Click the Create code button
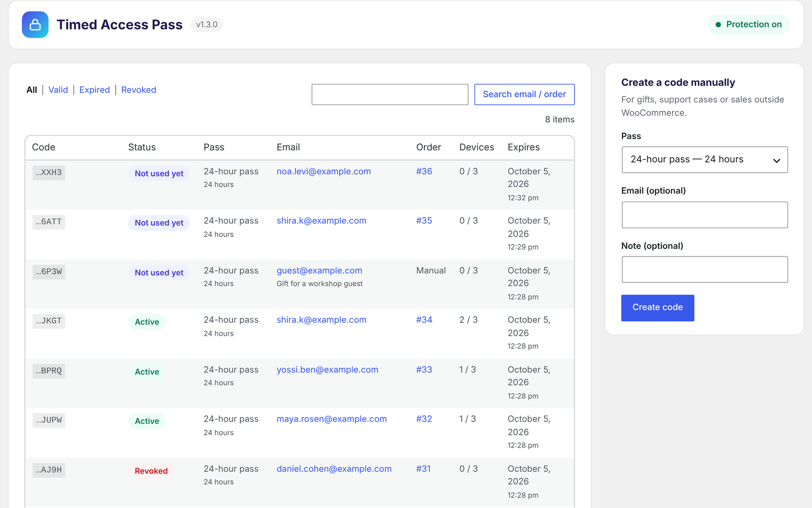 (x=658, y=308)
